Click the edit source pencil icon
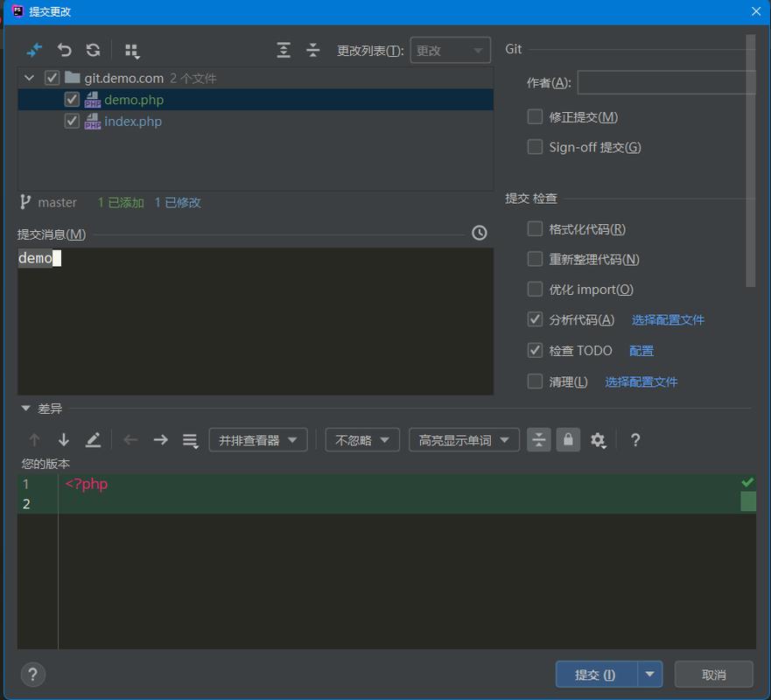 tap(93, 440)
